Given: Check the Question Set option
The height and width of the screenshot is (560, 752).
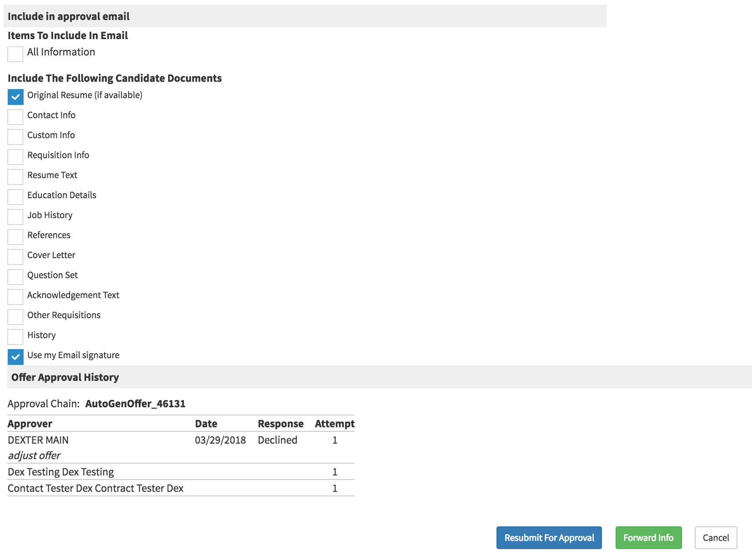Looking at the screenshot, I should 15,277.
